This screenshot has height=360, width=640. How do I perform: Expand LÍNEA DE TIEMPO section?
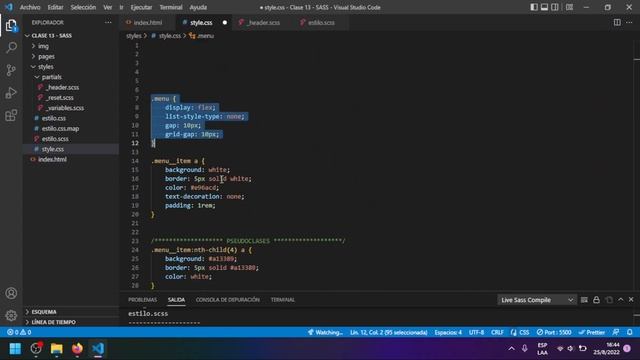pyautogui.click(x=53, y=322)
